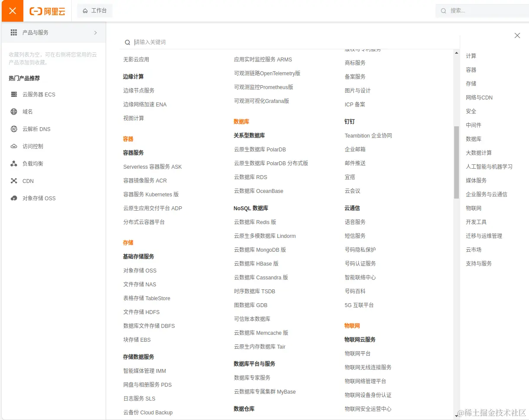Viewport: 529px width, 420px height.
Task: Jump to 数据库 in the right category index
Action: [474, 139]
